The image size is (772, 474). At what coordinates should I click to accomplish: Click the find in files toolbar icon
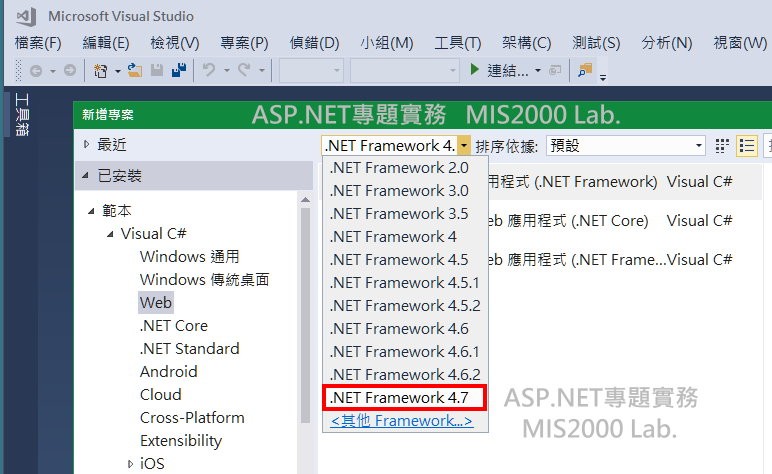[585, 70]
